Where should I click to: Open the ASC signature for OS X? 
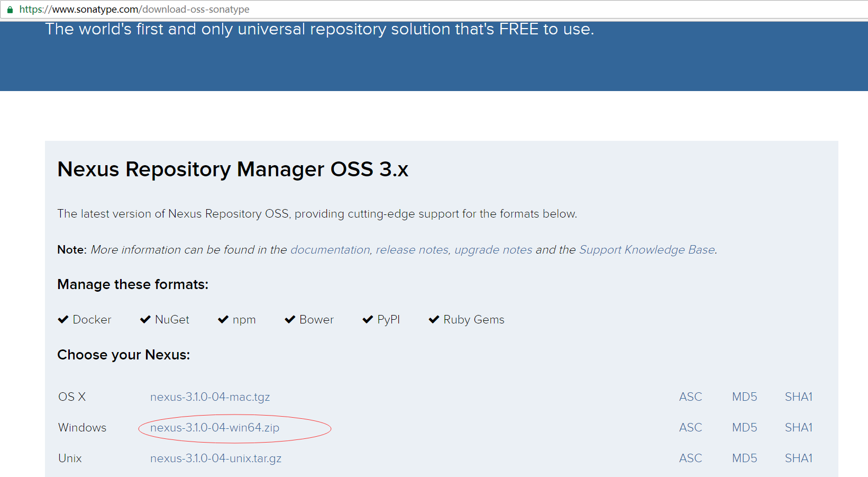point(691,397)
